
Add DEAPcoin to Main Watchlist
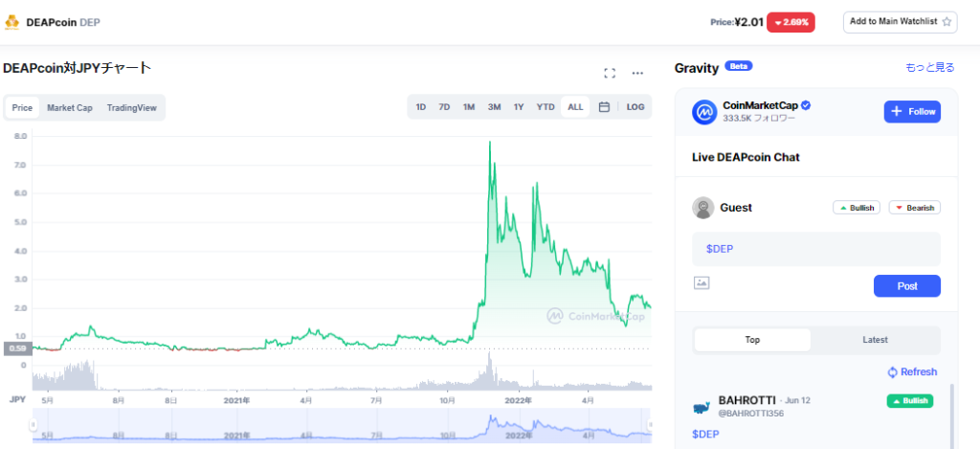pos(900,21)
